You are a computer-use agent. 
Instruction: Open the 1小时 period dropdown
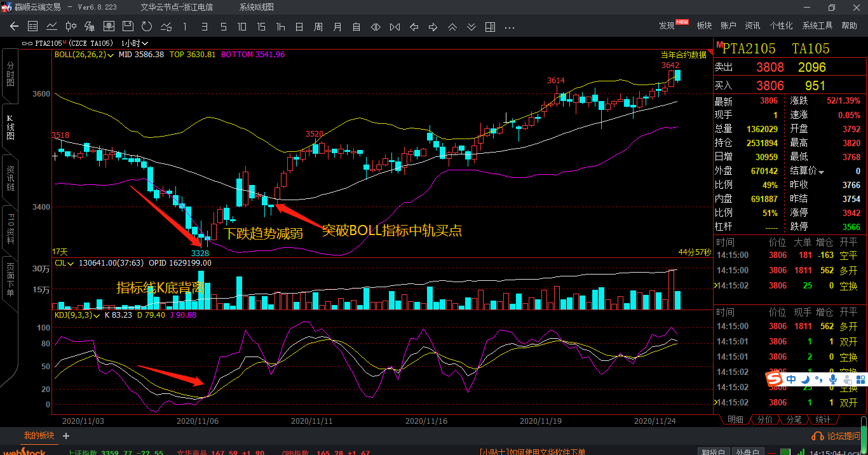(x=134, y=43)
